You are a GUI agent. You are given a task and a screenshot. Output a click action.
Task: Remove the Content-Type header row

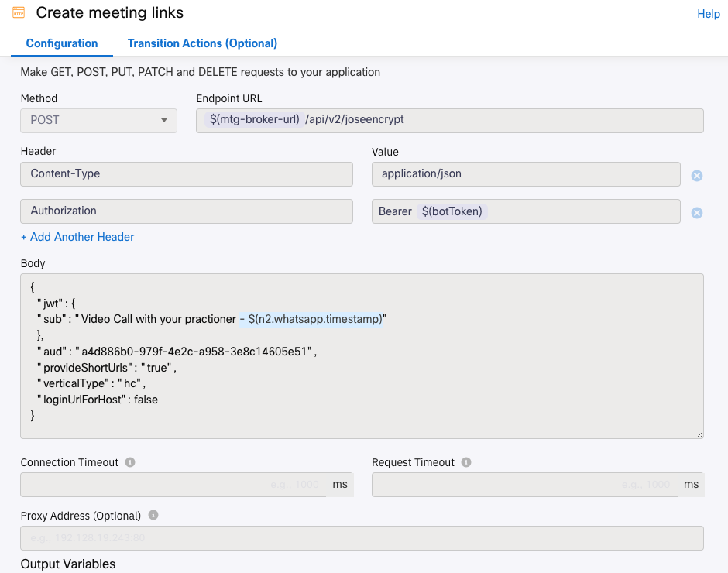point(696,176)
